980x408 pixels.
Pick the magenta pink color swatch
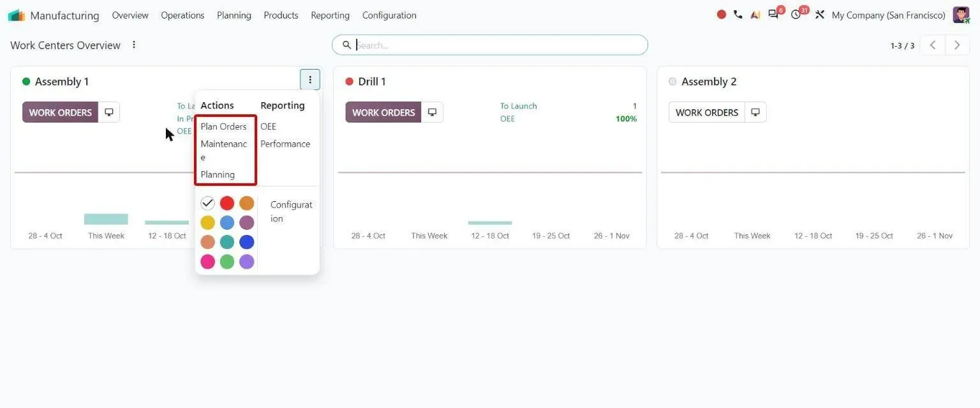click(207, 261)
